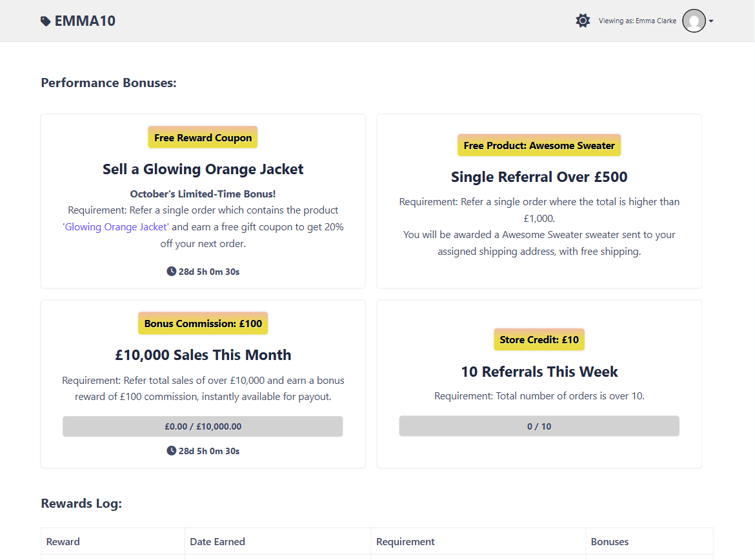755x560 pixels.
Task: Click the clock icon in £10,000 Sales card
Action: pos(171,451)
